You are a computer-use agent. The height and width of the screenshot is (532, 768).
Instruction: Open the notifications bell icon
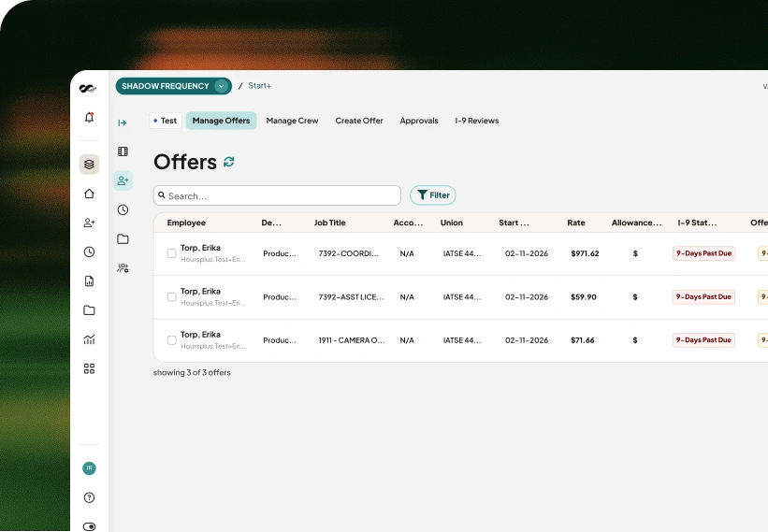point(89,118)
